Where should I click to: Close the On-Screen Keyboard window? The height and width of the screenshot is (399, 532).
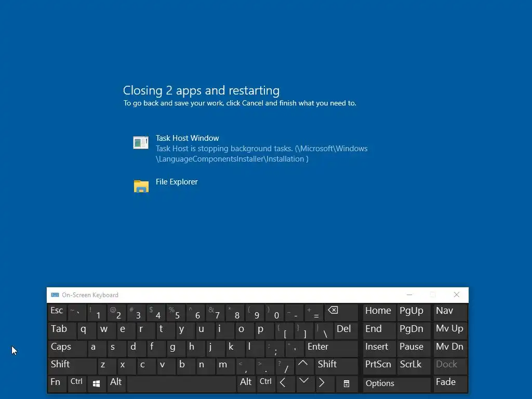pos(457,295)
